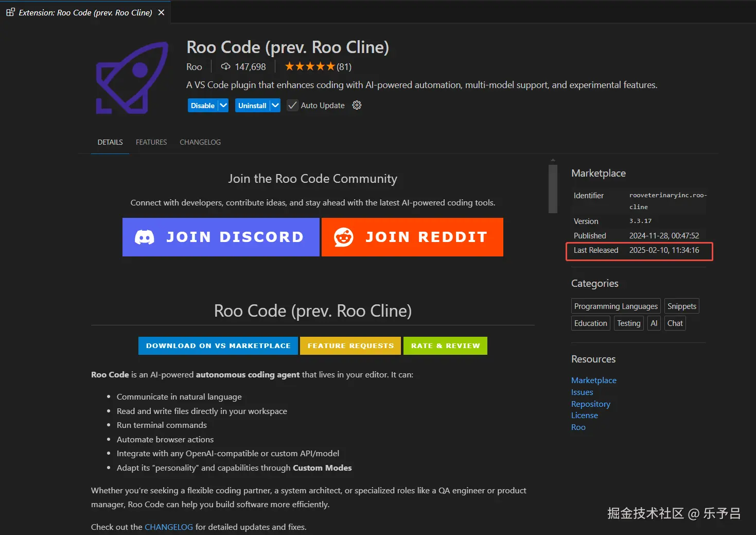Click the Marketplace sidebar heading
756x535 pixels.
[x=599, y=173]
